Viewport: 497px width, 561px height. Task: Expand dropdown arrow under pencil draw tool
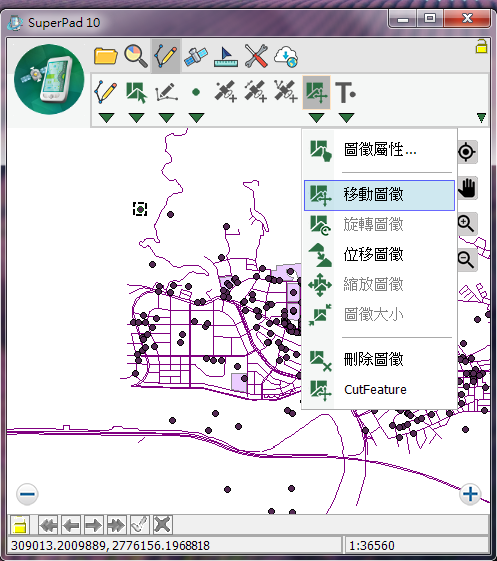pos(106,118)
